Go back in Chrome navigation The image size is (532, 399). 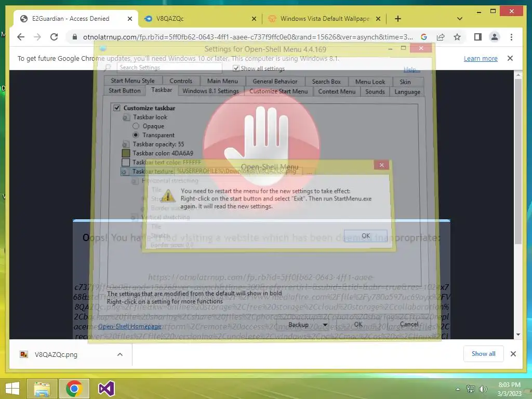coord(21,37)
